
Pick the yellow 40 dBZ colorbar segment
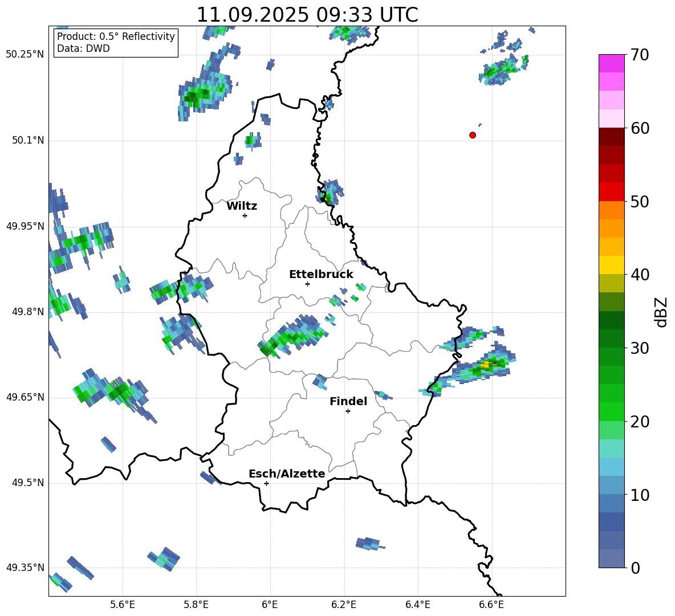click(x=612, y=264)
